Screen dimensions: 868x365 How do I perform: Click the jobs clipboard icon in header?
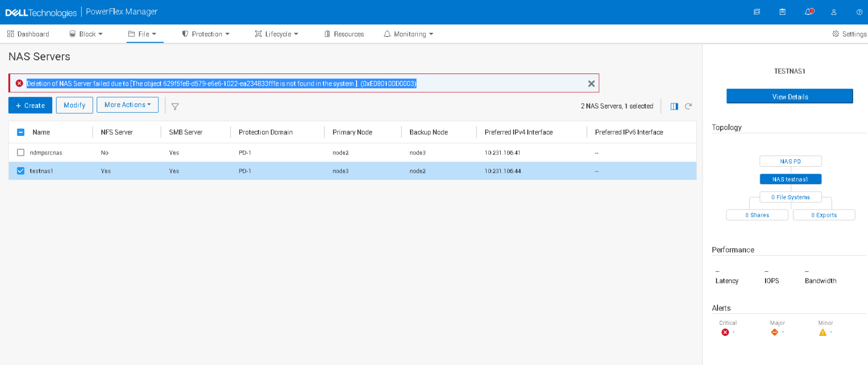tap(782, 12)
